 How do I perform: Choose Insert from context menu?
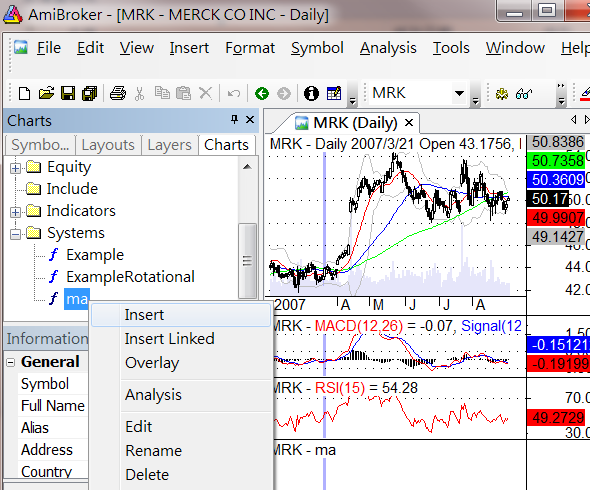181,315
